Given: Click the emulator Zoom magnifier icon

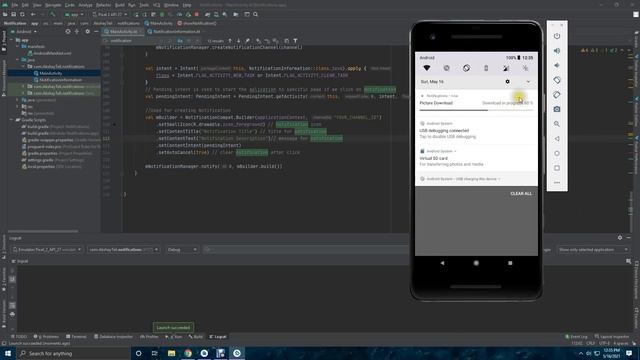Looking at the screenshot, I should (x=557, y=124).
